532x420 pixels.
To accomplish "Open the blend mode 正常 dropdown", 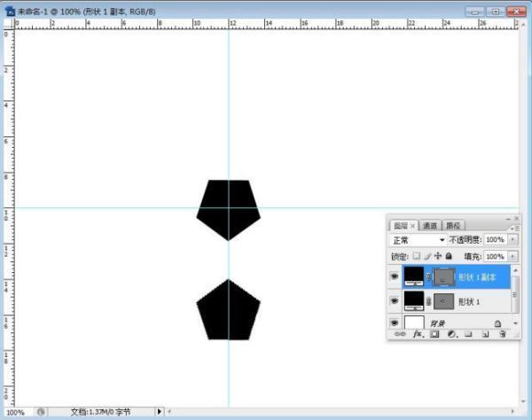I will coord(419,240).
